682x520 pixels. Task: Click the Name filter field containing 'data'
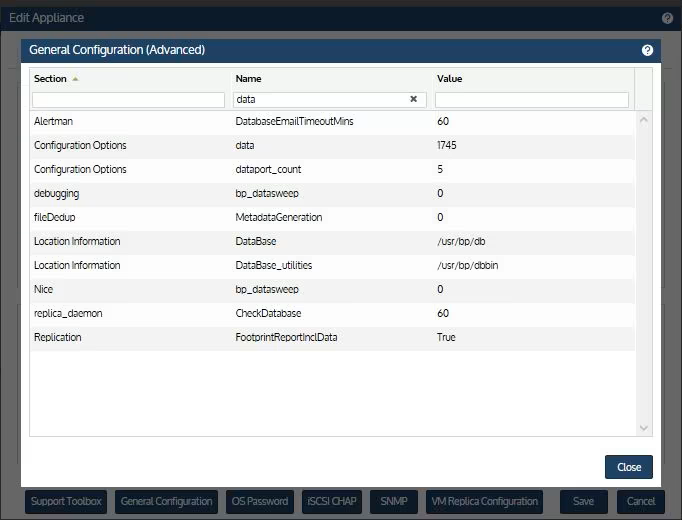pos(320,100)
